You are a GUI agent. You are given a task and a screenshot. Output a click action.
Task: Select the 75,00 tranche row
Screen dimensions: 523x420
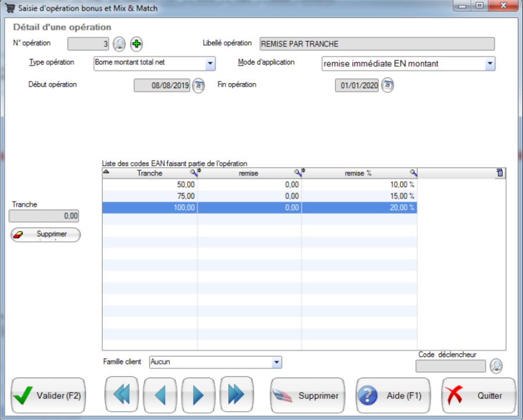coord(259,196)
